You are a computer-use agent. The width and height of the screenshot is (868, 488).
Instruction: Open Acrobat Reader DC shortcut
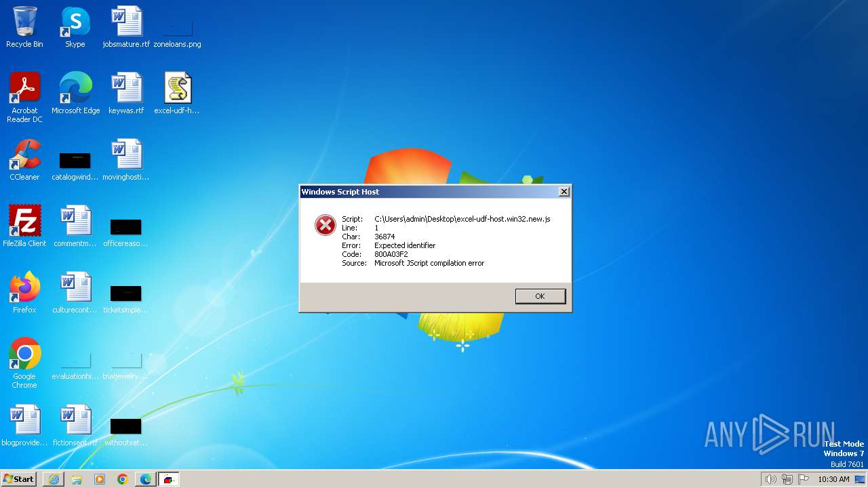[24, 98]
